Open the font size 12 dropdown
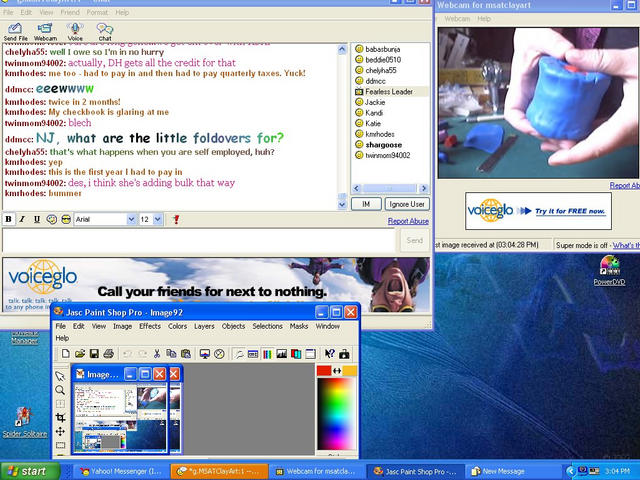Screen dimensions: 640x480 (x=158, y=219)
